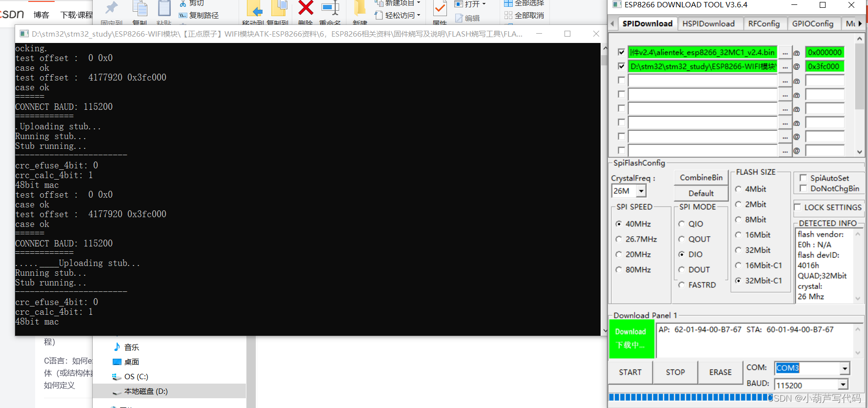Click the 0x3fc000 address field
868x408 pixels.
825,66
